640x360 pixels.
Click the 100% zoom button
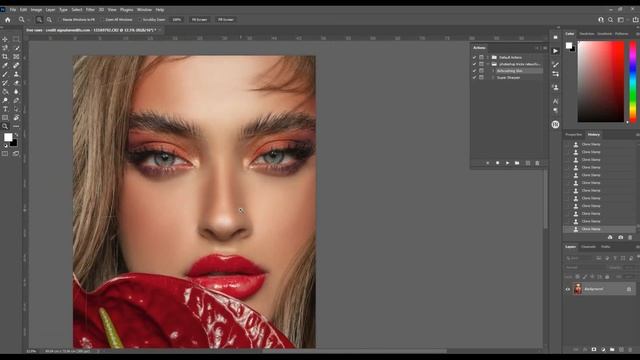(176, 20)
